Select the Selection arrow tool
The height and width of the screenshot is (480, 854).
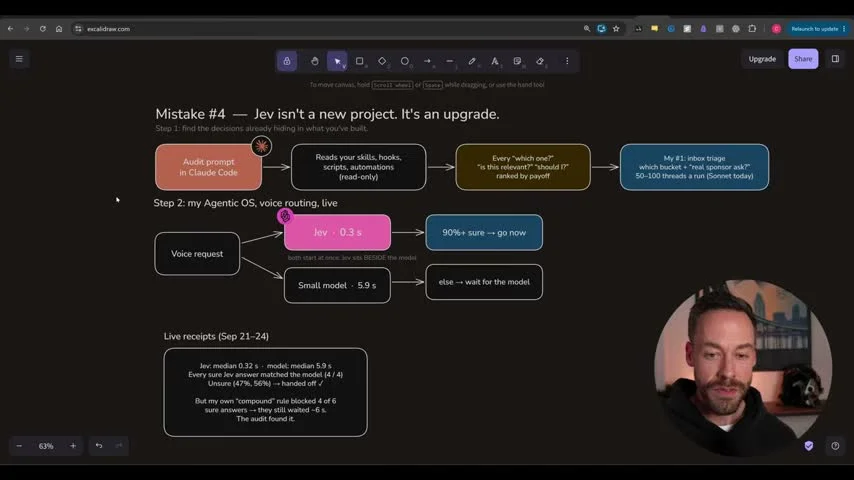[x=337, y=61]
